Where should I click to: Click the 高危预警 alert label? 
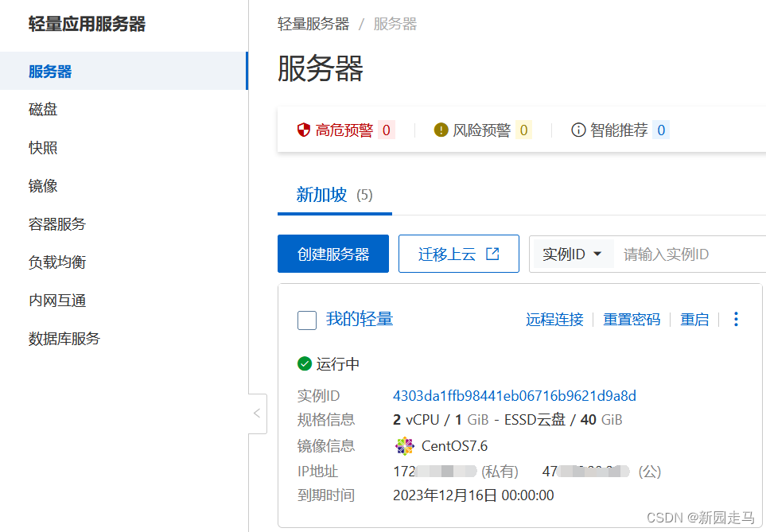click(344, 130)
